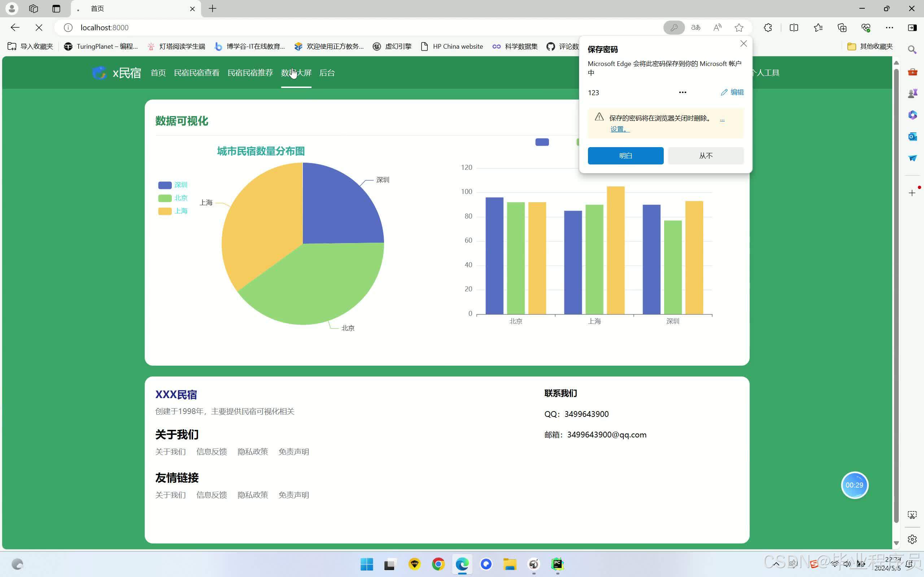The width and height of the screenshot is (924, 577).
Task: Click the password key icon in address bar
Action: tap(674, 27)
